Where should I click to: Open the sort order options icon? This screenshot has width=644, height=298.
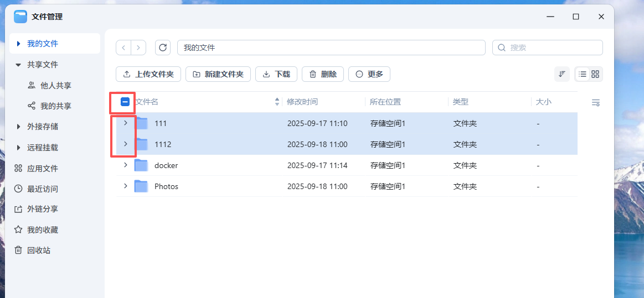[x=562, y=74]
